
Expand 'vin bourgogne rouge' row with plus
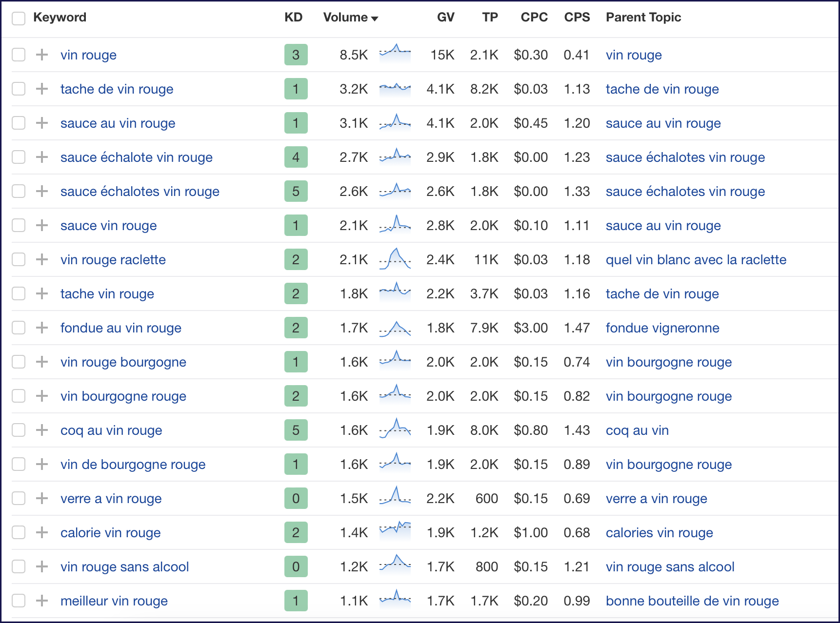click(42, 396)
